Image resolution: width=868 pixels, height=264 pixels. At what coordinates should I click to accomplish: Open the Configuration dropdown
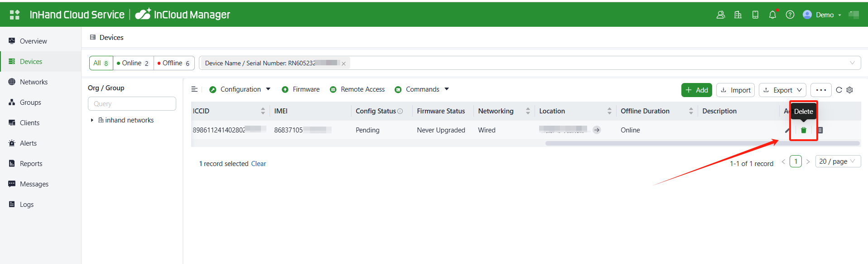coord(240,89)
